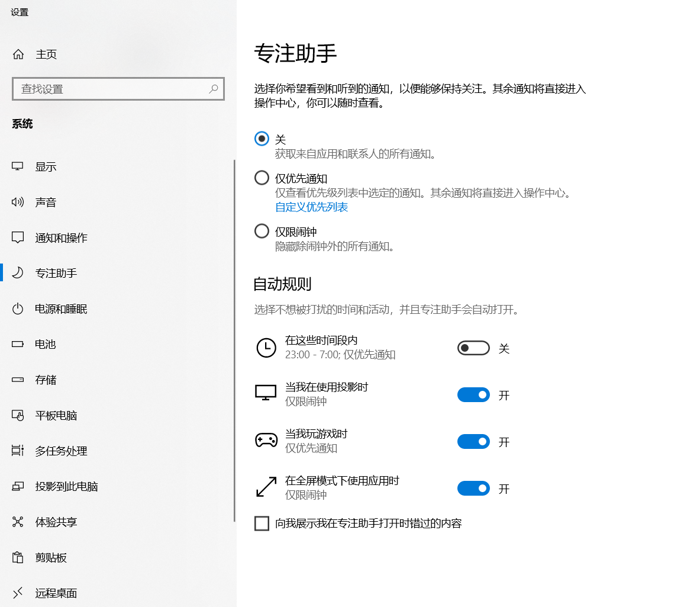
Task: Open 投影到此电脑 in the sidebar
Action: point(117,486)
